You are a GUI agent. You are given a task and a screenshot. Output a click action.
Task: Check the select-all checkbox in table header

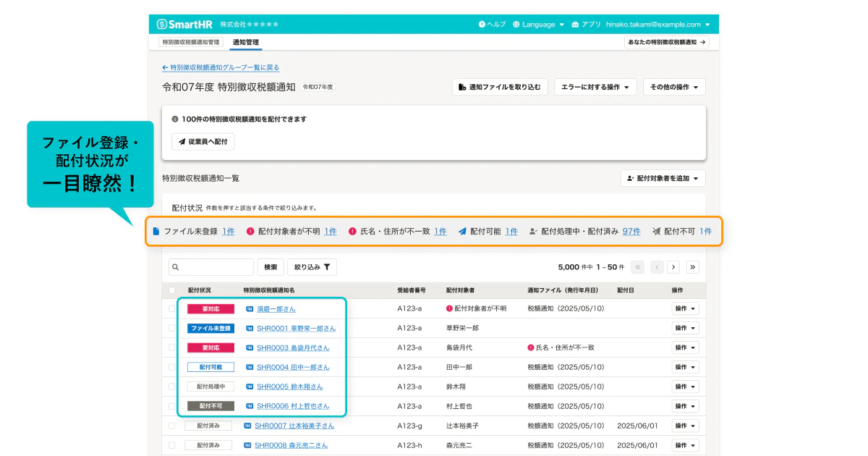(x=171, y=289)
